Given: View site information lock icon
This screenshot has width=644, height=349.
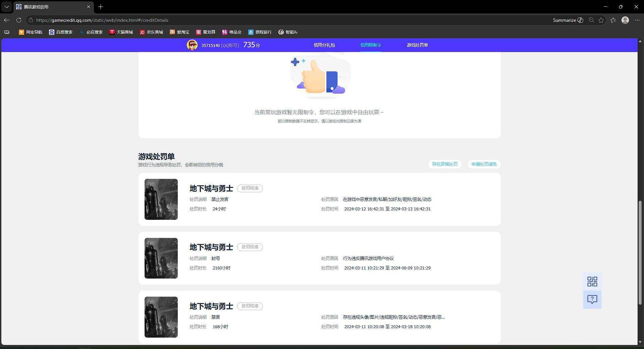Looking at the screenshot, I should coord(31,20).
